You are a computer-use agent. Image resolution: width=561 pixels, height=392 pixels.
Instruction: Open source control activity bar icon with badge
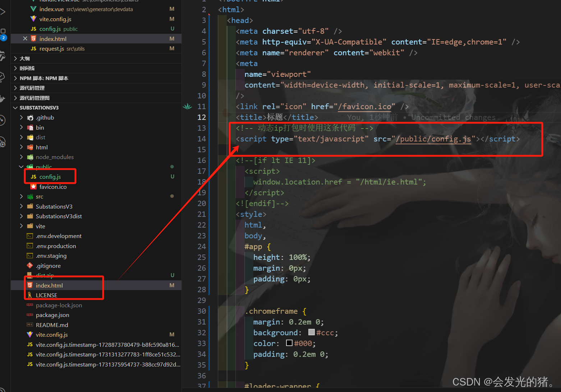[x=3, y=34]
